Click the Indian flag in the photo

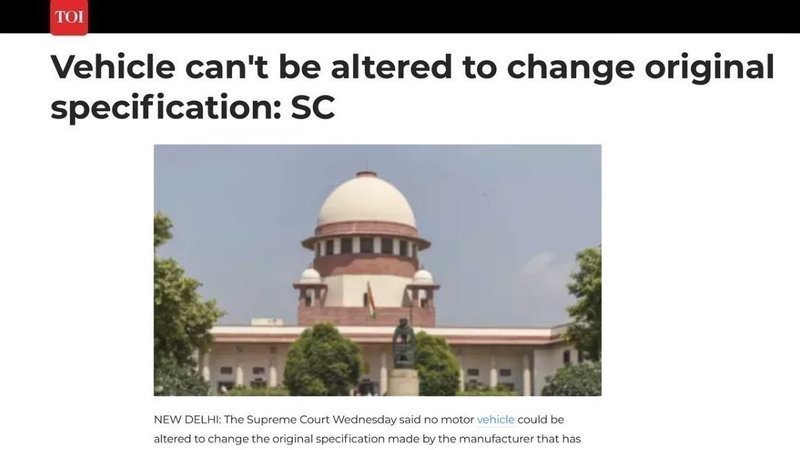coord(371,298)
